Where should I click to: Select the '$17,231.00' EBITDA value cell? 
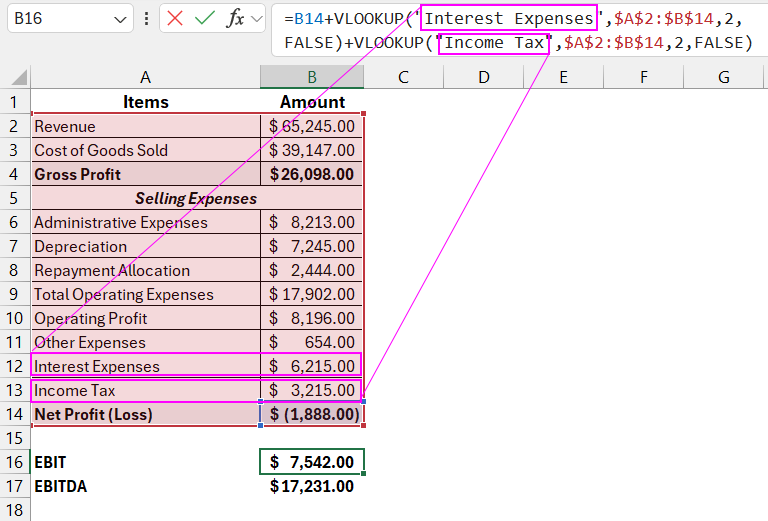(x=312, y=486)
